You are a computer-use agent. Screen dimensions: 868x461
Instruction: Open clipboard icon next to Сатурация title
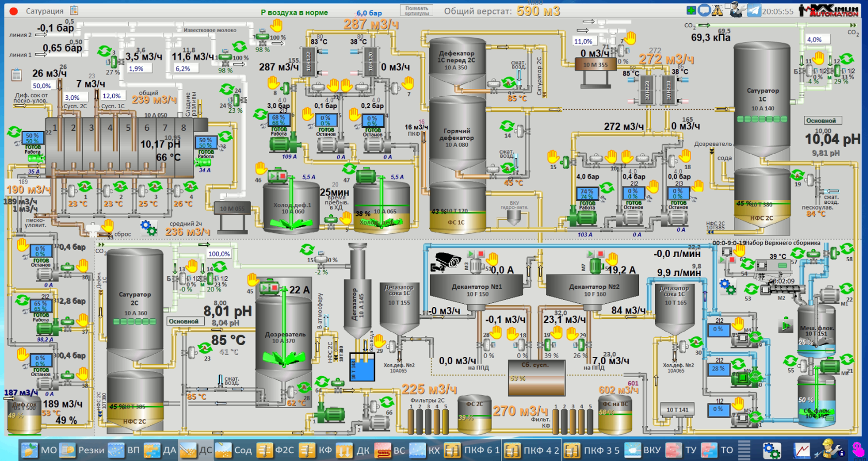click(x=74, y=10)
